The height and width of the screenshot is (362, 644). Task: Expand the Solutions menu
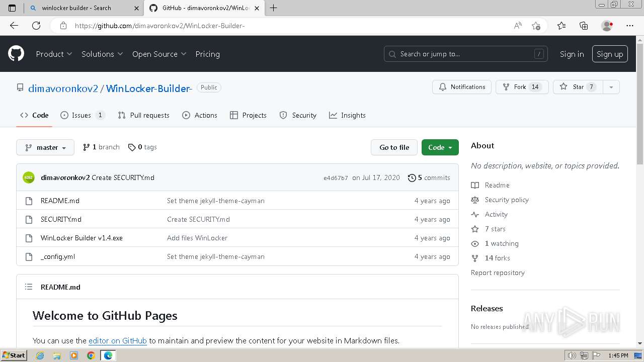(x=102, y=54)
